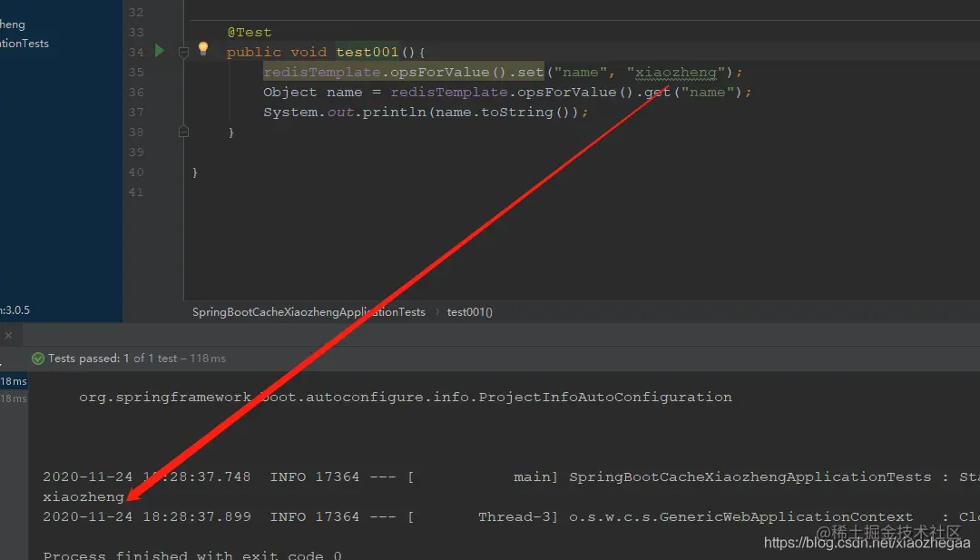
Task: Click System.out.println statement on line 37
Action: coord(426,112)
